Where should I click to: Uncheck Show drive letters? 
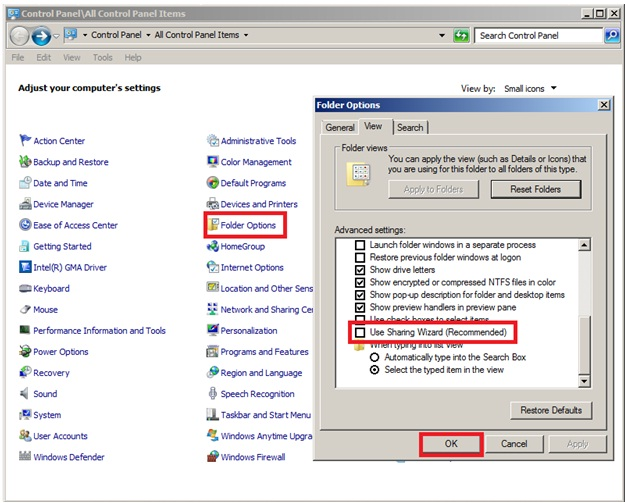click(360, 270)
